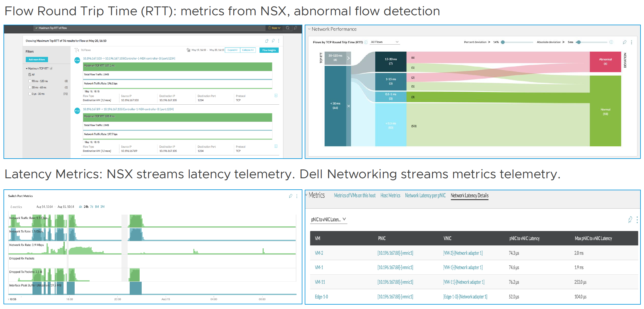Select the Abnormal (8) block in the Sankey chart

pyautogui.click(x=605, y=62)
